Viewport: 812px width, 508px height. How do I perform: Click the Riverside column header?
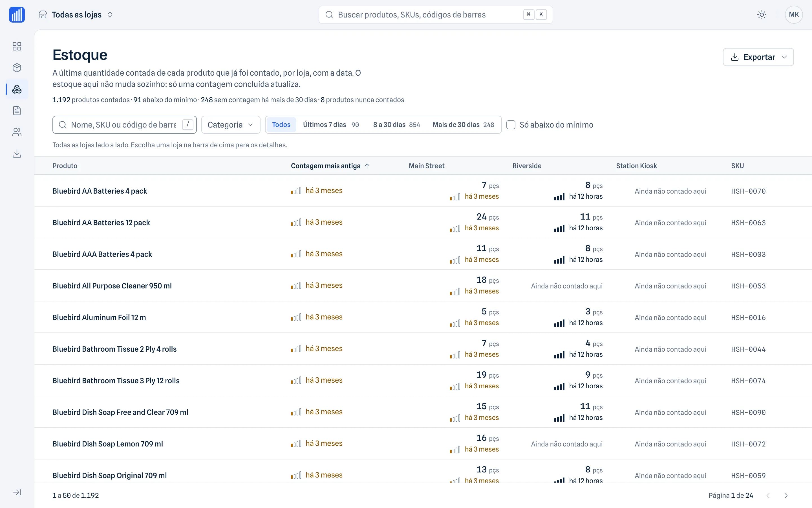coord(527,166)
